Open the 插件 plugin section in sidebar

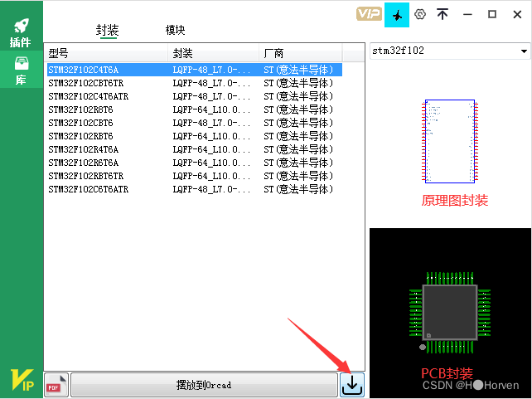(x=21, y=32)
